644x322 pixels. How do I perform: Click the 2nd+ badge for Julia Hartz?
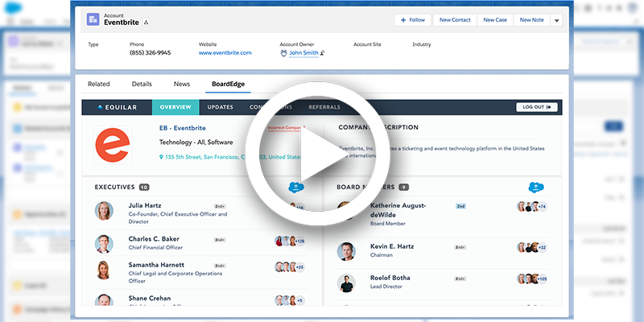(x=220, y=206)
